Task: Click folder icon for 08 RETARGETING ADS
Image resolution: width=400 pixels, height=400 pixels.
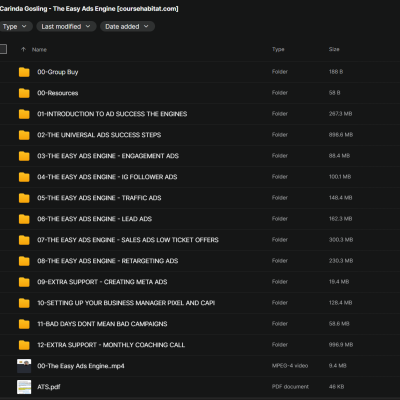Action: coord(24,261)
